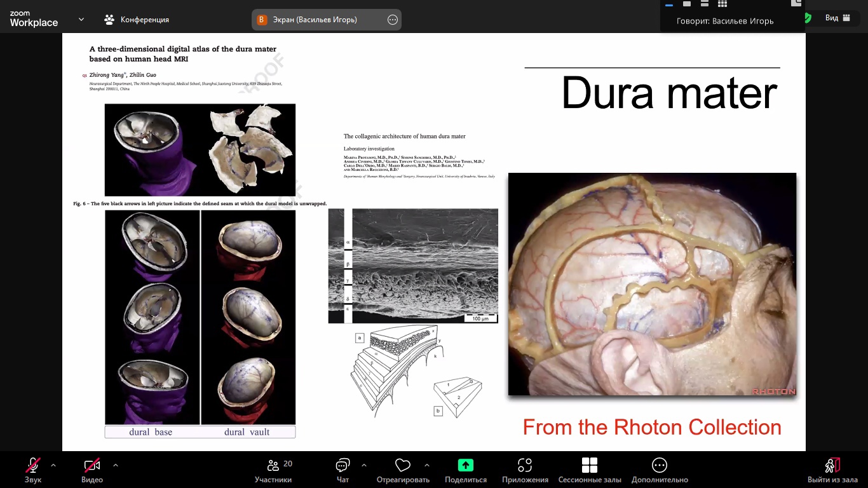The height and width of the screenshot is (488, 868).
Task: Select the grid gallery thumbnail layout icon
Action: (x=722, y=4)
